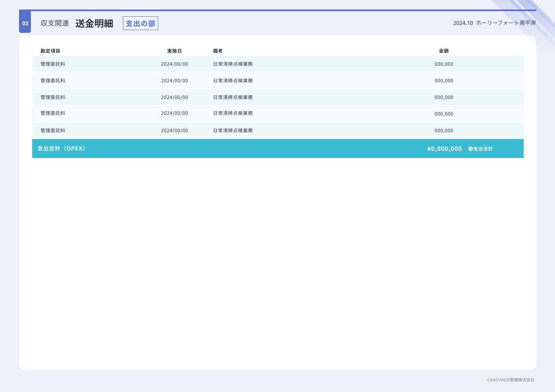Click the 実施日 column header
The height and width of the screenshot is (392, 555).
pos(174,51)
